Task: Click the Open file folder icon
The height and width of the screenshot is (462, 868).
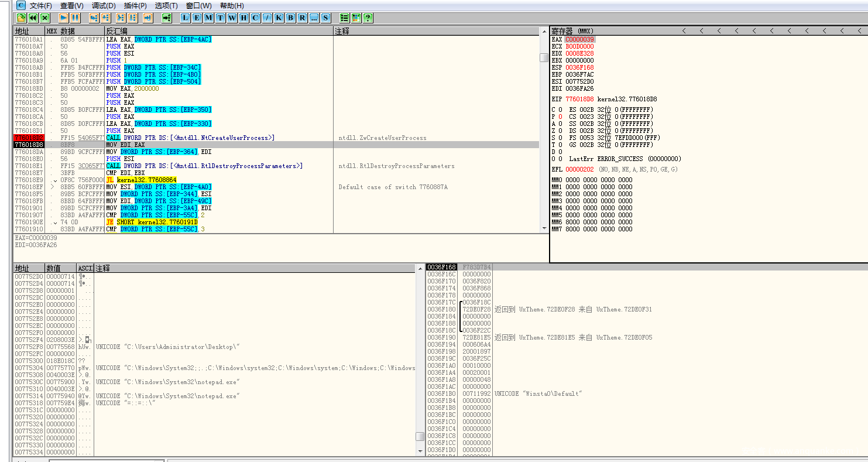Action: [x=21, y=18]
